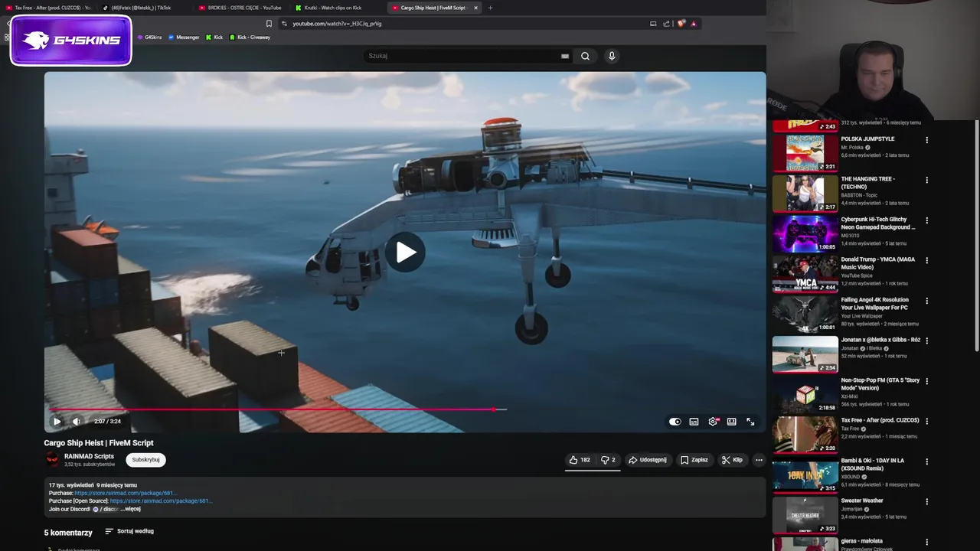
Task: Mute the video using speaker icon
Action: [x=76, y=422]
